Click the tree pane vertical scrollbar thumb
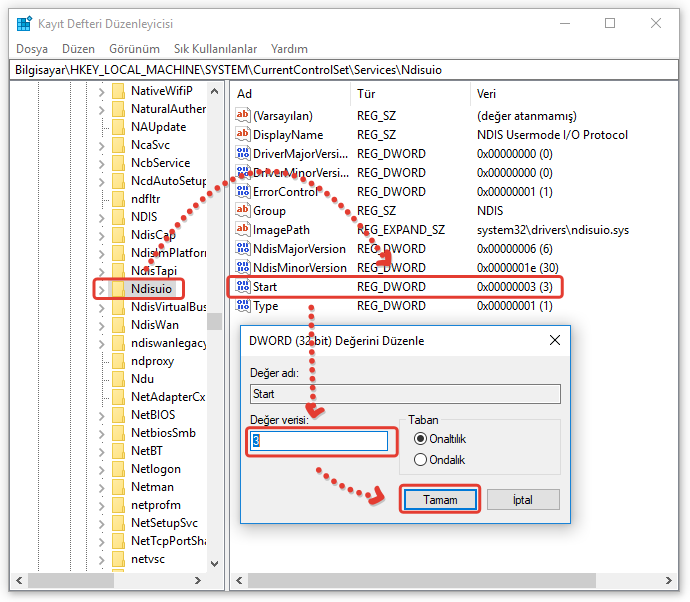 pos(214,321)
